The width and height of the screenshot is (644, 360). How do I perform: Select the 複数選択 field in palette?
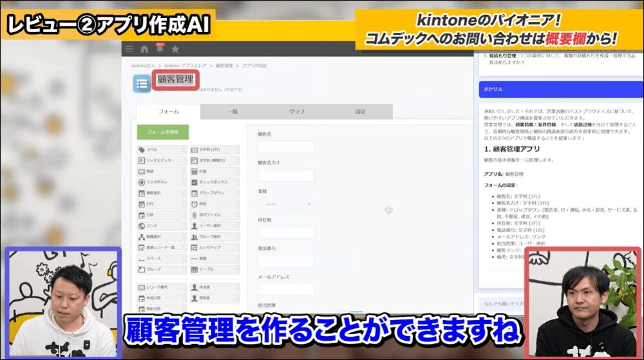tap(162, 193)
